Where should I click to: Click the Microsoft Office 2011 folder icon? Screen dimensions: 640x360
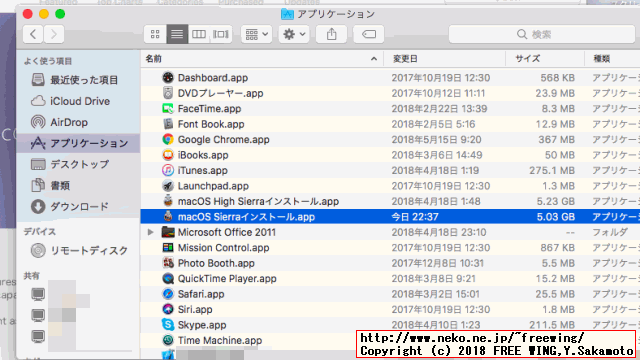(168, 232)
